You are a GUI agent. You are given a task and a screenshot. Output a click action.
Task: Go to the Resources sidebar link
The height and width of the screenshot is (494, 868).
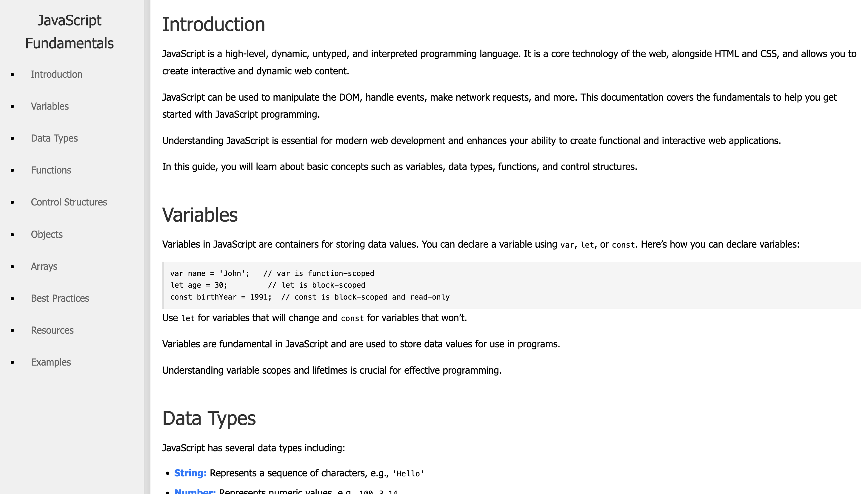pos(52,330)
